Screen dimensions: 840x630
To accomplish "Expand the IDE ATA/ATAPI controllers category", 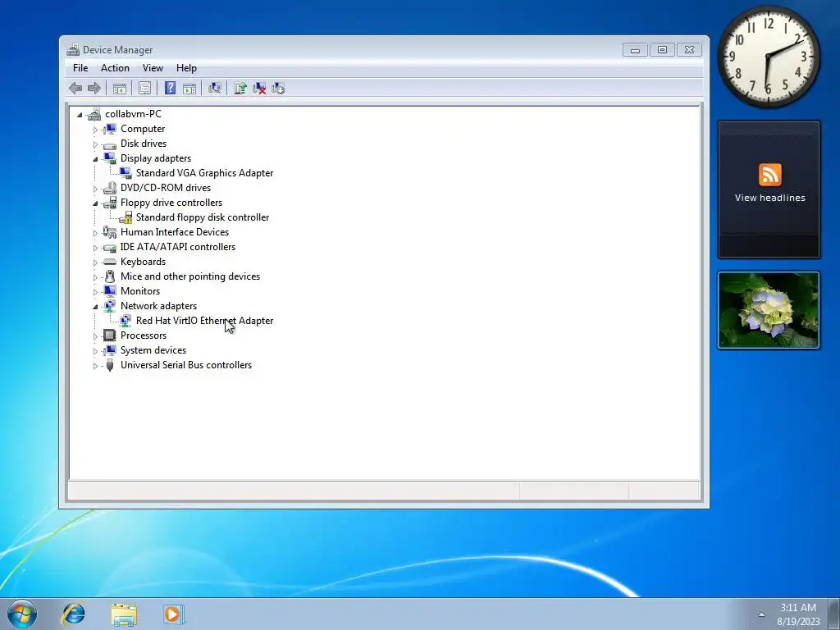I will pyautogui.click(x=95, y=248).
